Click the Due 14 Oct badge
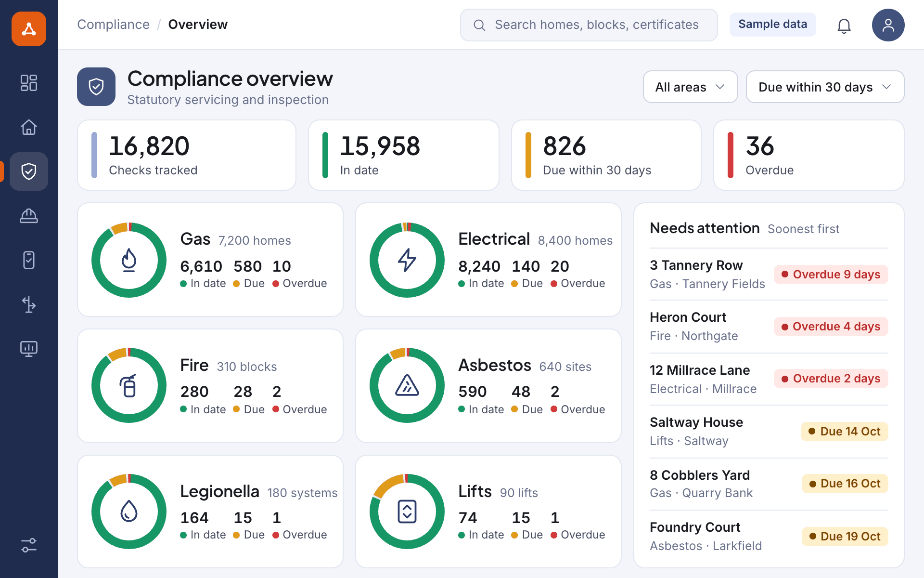 pyautogui.click(x=845, y=432)
